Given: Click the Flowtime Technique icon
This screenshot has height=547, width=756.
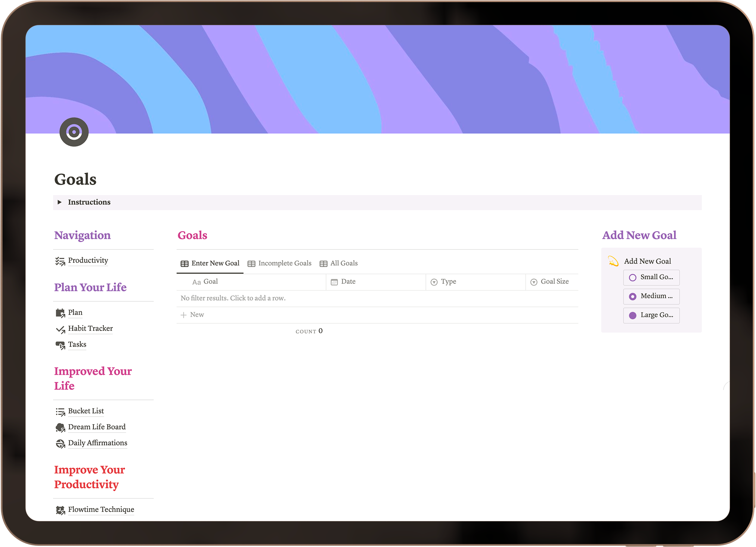Looking at the screenshot, I should (x=60, y=510).
